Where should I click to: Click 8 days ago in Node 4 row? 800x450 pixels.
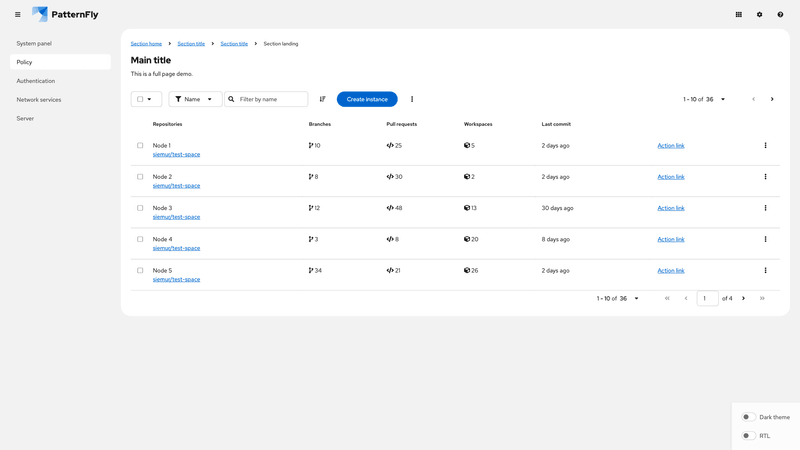coord(556,239)
